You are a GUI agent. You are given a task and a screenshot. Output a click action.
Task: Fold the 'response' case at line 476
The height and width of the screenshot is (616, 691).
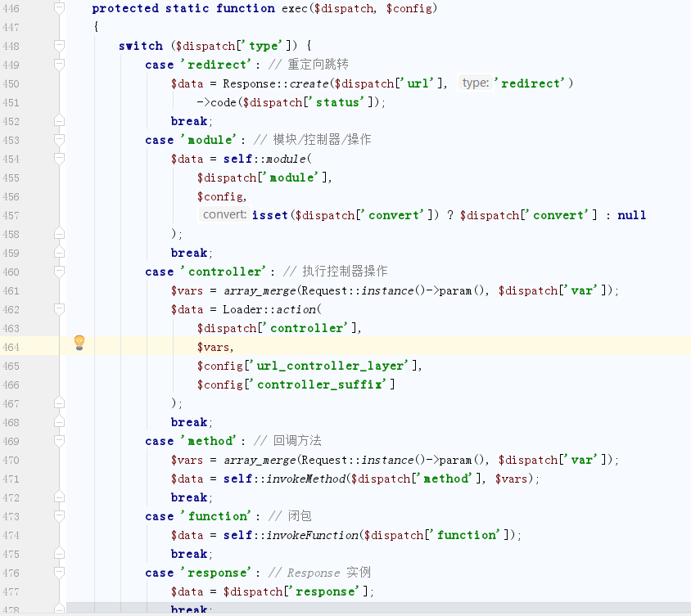click(59, 573)
